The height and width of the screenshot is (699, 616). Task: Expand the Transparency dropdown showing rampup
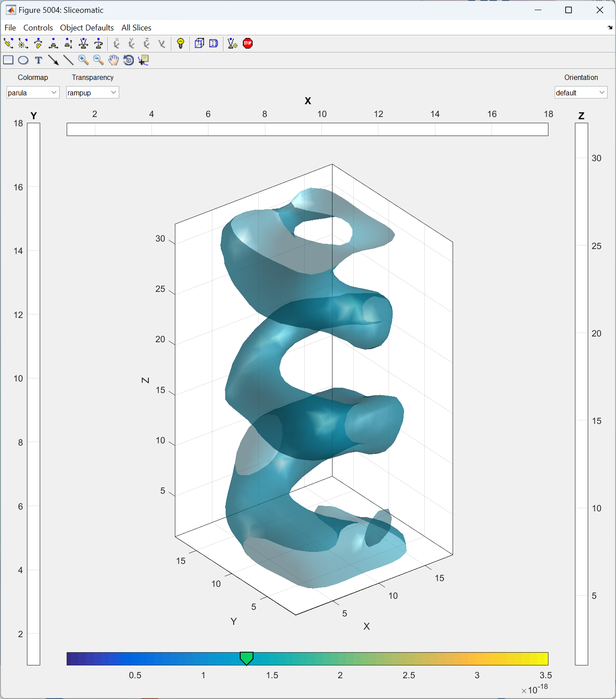(92, 93)
